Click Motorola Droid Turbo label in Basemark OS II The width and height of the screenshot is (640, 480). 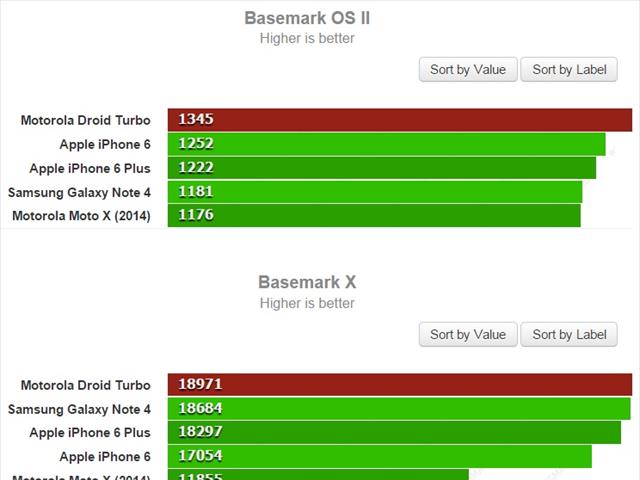(x=86, y=120)
